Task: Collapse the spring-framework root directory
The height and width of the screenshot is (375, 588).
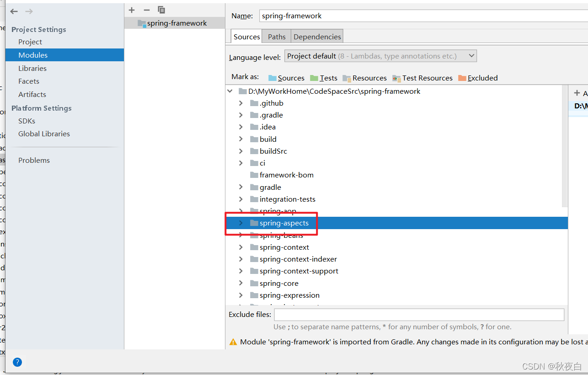Action: (x=230, y=91)
